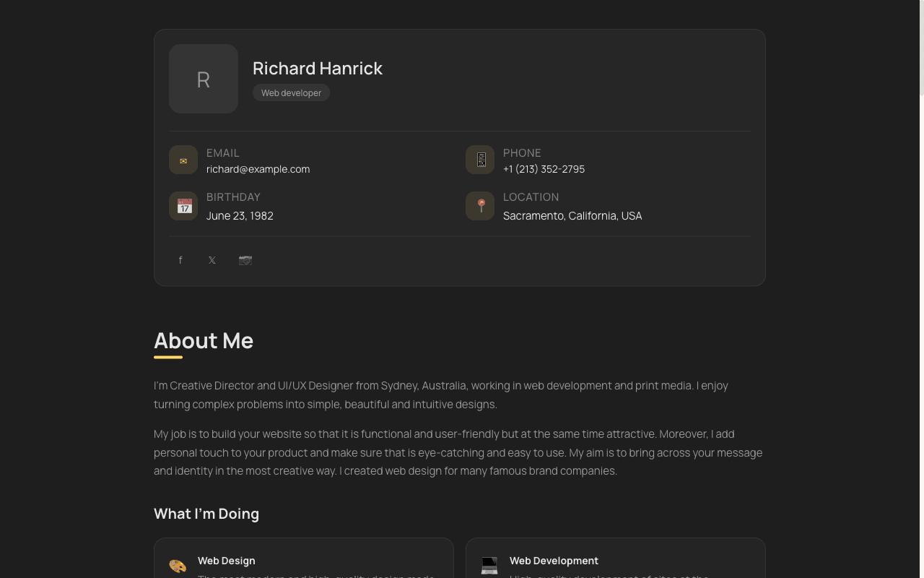Viewport: 924px width, 578px height.
Task: Click the Facebook social icon
Action: coord(180,260)
